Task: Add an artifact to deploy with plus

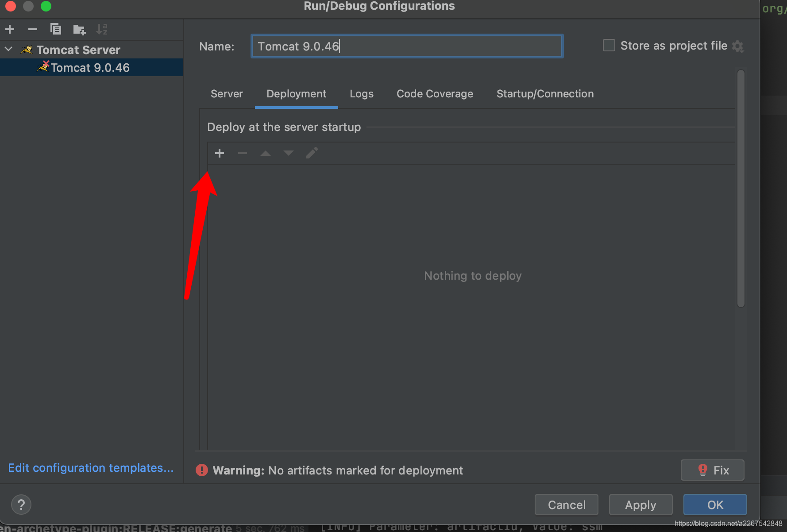Action: coord(220,153)
